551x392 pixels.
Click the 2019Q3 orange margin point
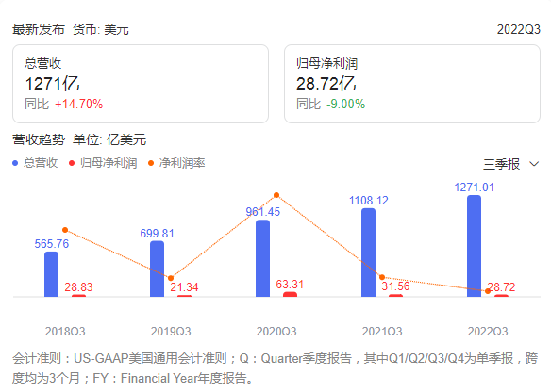point(171,278)
